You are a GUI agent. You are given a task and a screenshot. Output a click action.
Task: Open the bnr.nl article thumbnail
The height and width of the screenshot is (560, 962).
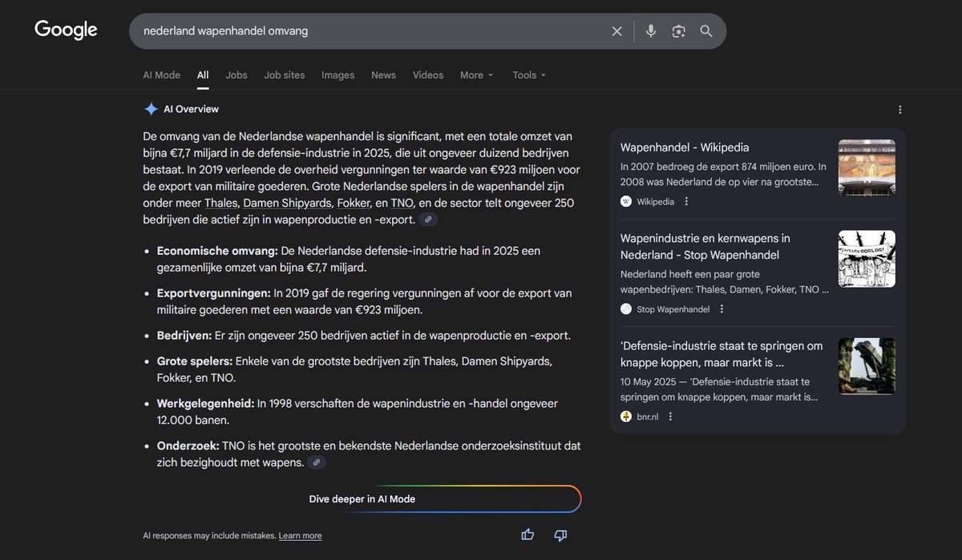tap(867, 366)
